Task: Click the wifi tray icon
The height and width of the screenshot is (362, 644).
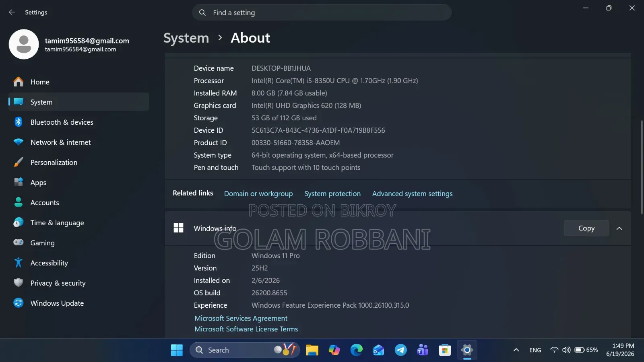Action: coord(554,350)
